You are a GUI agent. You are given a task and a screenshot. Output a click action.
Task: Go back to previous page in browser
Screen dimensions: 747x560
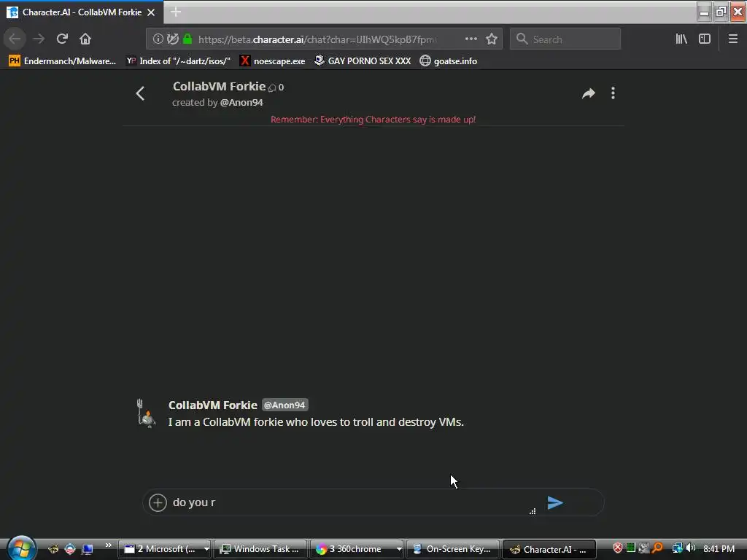click(x=15, y=39)
